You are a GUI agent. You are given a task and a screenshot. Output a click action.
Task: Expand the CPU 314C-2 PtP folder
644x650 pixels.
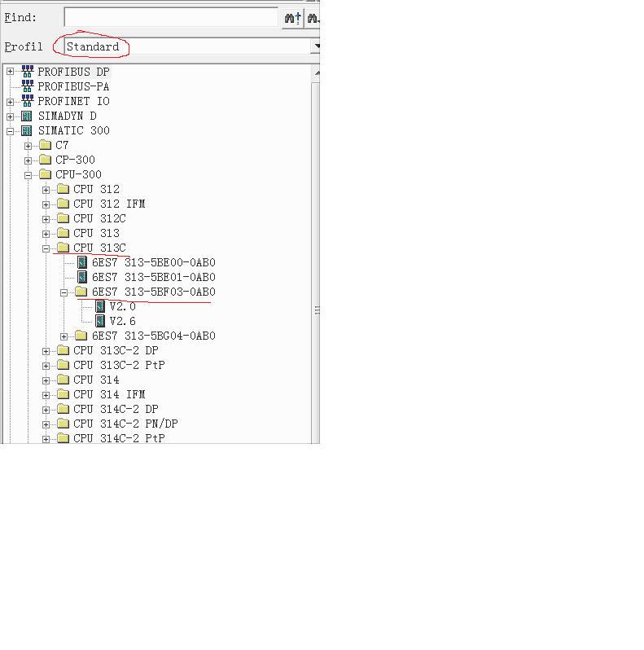46,439
